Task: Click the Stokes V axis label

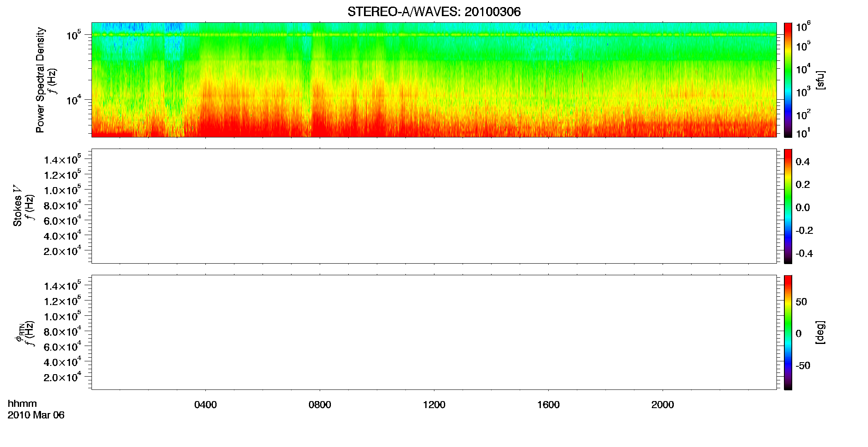Action: [x=17, y=206]
